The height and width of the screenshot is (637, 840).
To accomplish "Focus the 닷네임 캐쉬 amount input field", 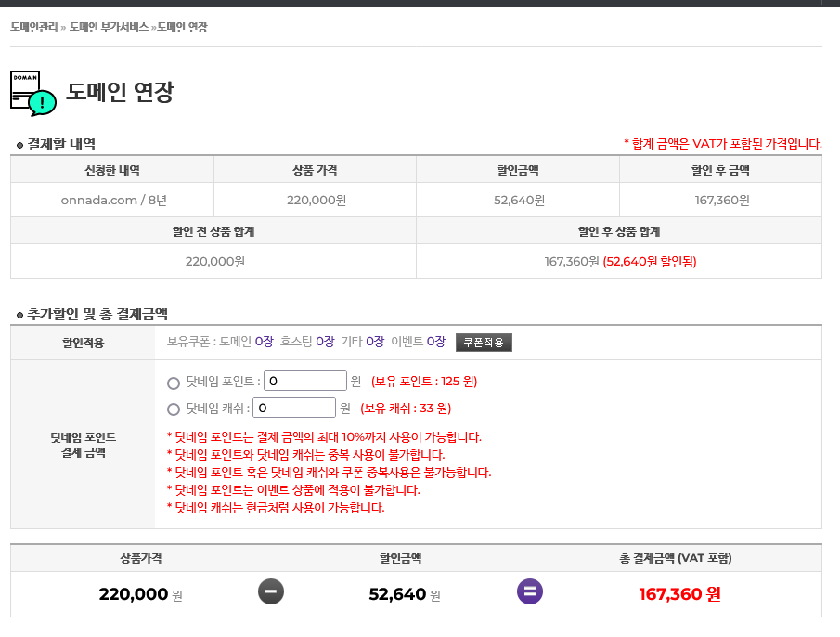I will [293, 409].
